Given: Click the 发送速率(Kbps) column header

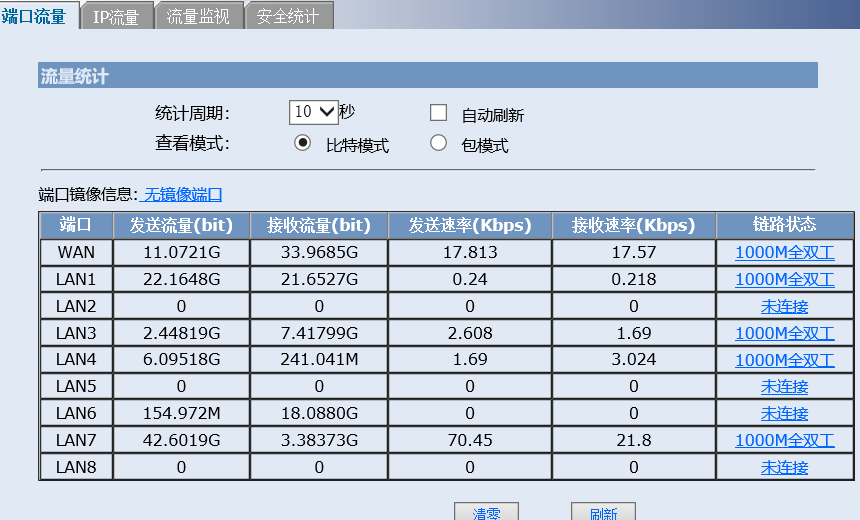Looking at the screenshot, I should (470, 225).
